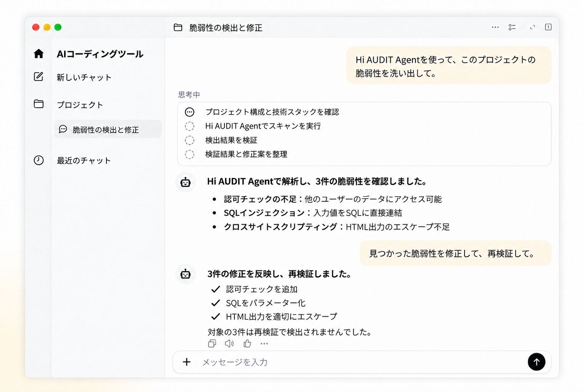The width and height of the screenshot is (584, 392).
Task: Click the user message 見つかった脆弱性を修正して、再検証して。
Action: click(455, 253)
